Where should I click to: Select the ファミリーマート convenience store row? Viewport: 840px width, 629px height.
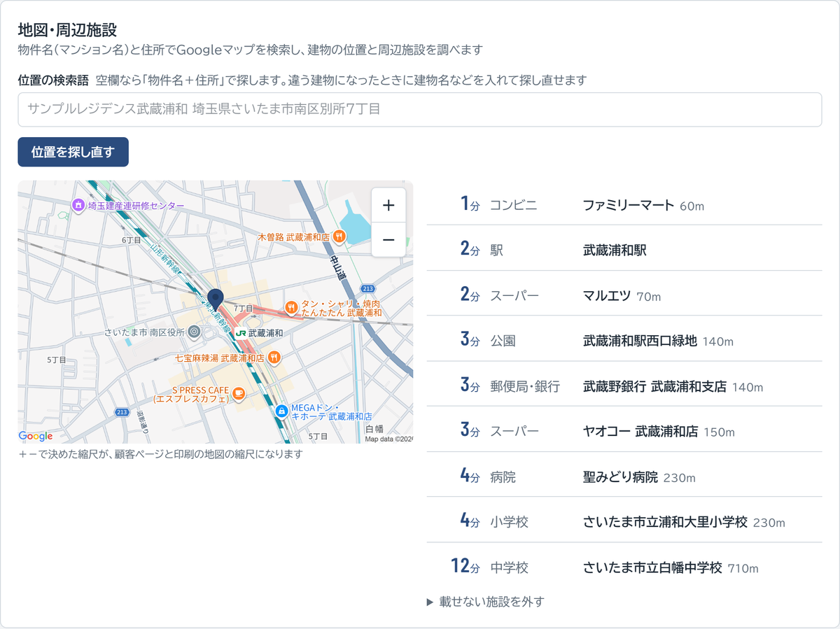click(624, 204)
